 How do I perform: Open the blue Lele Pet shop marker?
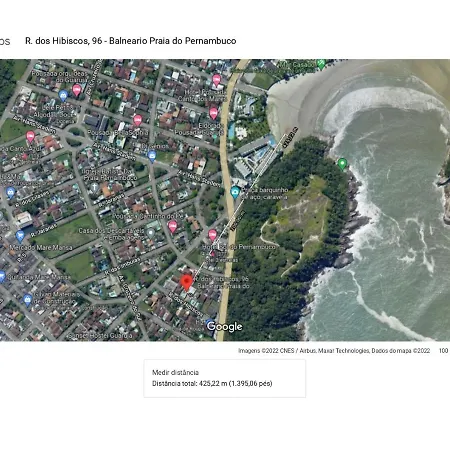coord(63,96)
